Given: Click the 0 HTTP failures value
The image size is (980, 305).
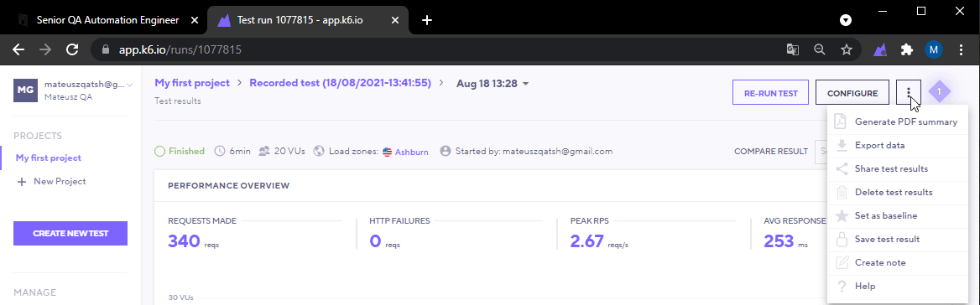Looking at the screenshot, I should tap(375, 240).
